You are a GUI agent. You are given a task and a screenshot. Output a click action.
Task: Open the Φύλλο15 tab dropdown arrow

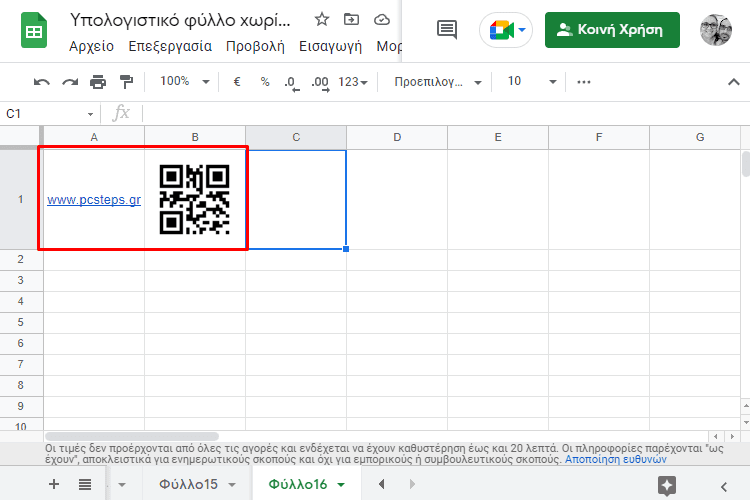[232, 485]
